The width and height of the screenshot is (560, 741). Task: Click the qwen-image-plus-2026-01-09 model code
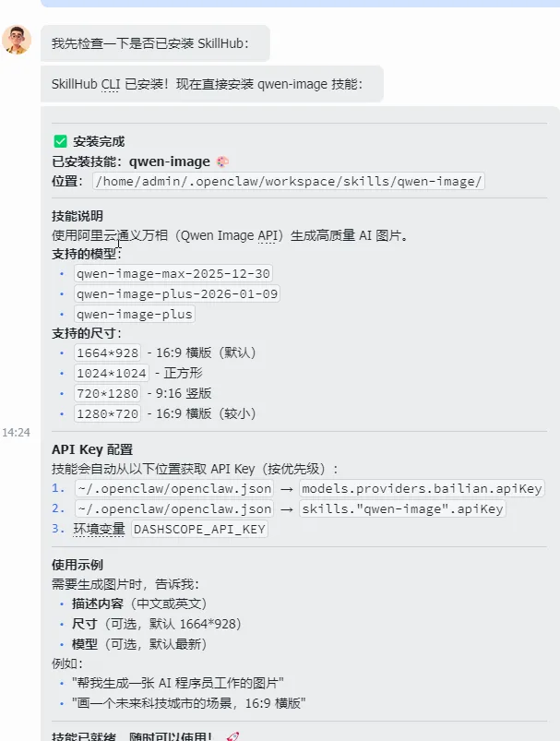tap(177, 294)
